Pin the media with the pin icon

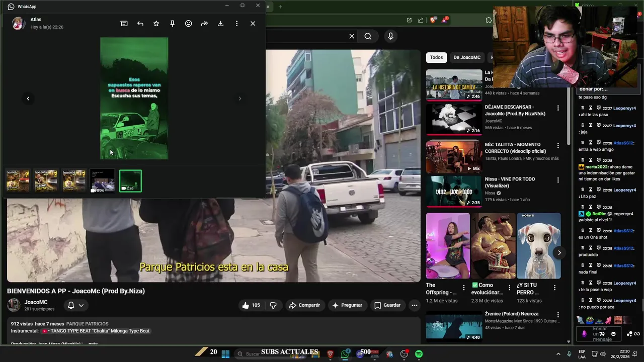173,24
